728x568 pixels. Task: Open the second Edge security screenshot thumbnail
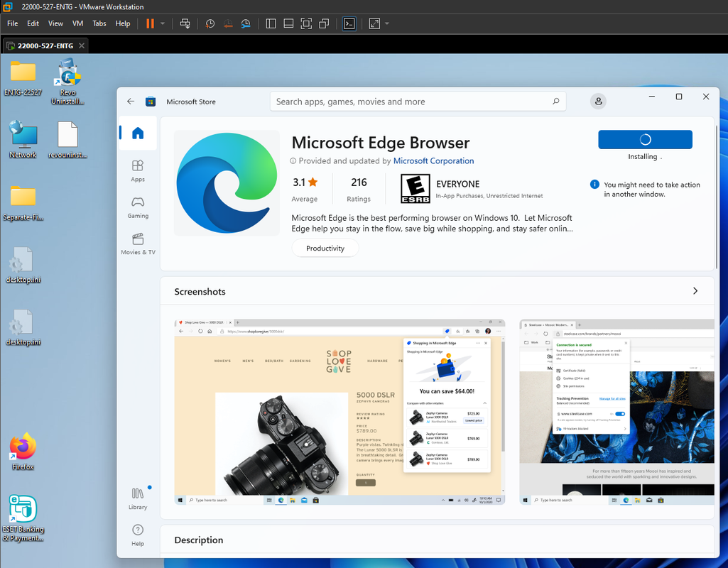click(x=616, y=412)
